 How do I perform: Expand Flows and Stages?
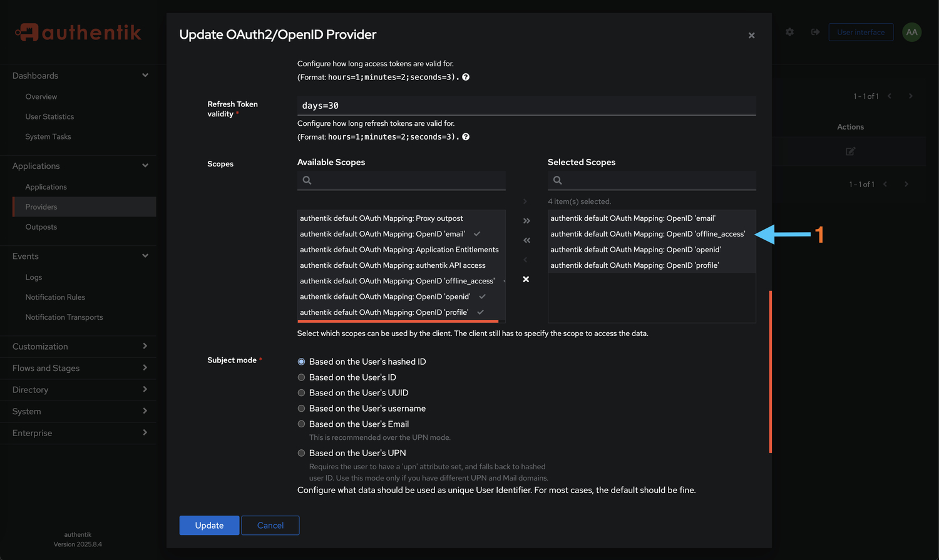coord(78,368)
